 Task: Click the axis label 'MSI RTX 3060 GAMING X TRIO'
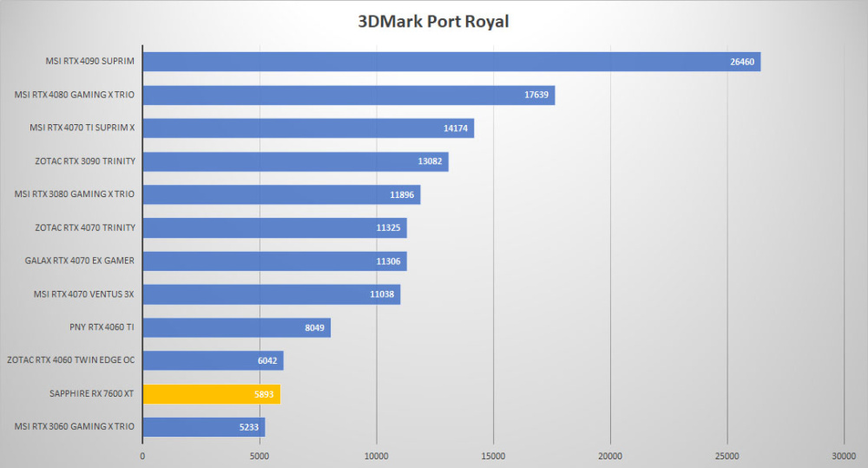74,426
